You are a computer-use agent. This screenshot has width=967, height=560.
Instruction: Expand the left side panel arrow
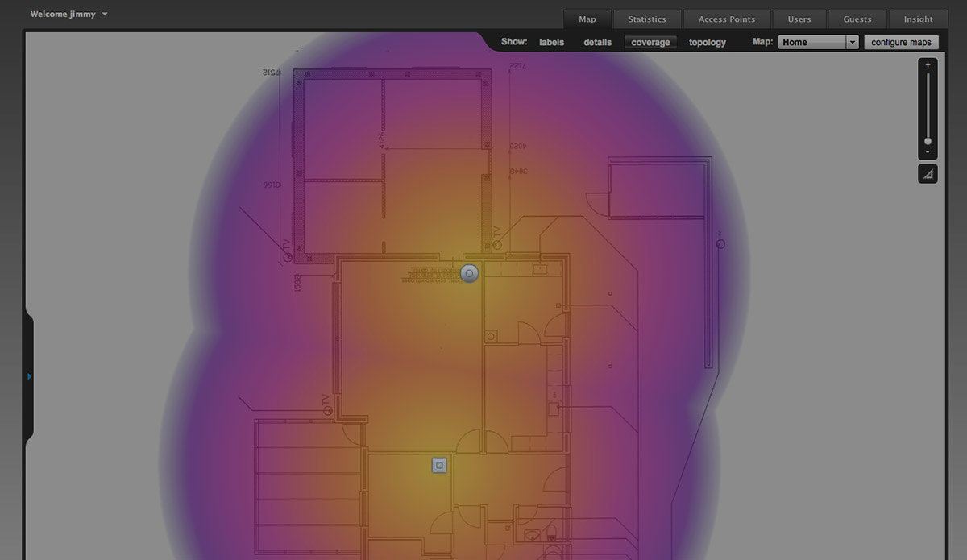[30, 376]
